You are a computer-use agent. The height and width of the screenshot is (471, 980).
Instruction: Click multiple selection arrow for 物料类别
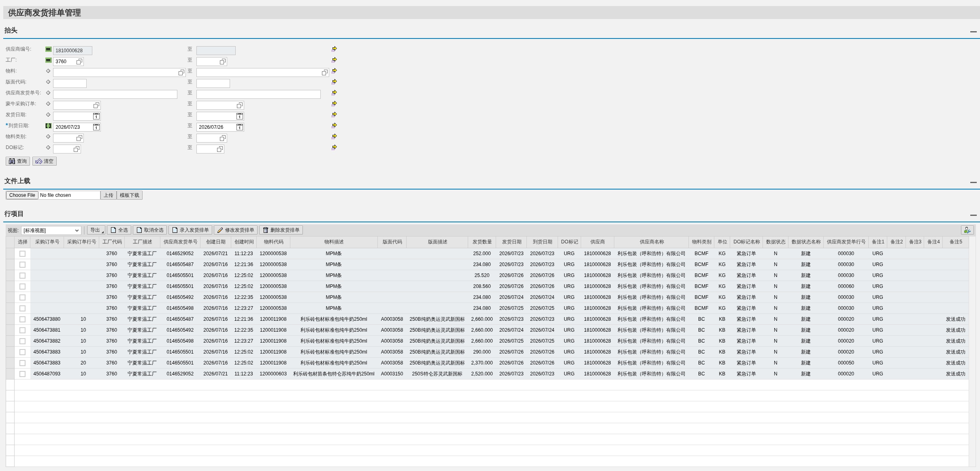click(334, 136)
